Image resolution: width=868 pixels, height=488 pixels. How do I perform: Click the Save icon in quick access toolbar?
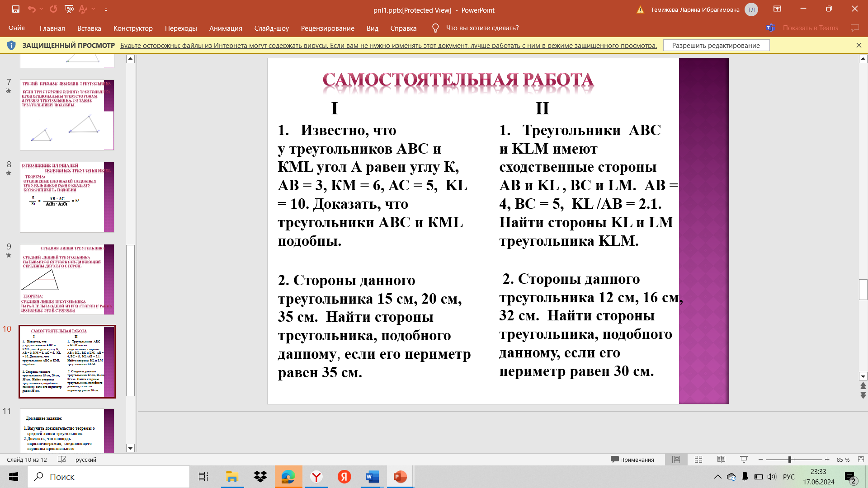click(x=15, y=9)
